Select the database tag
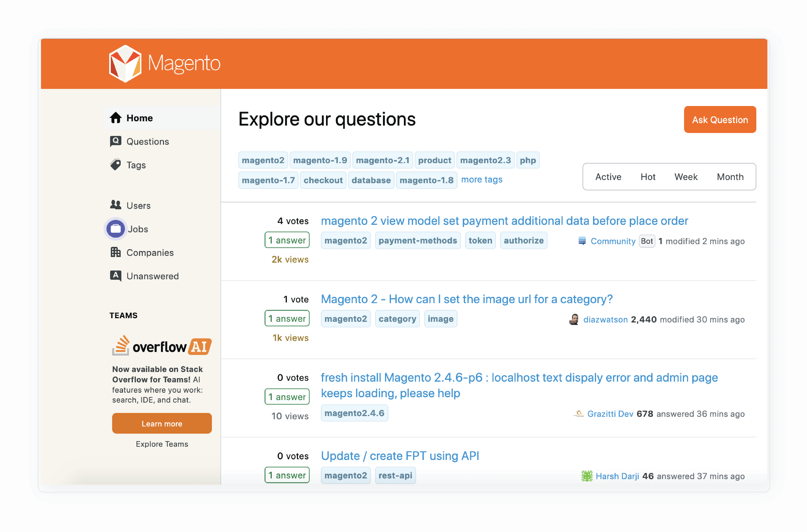Viewport: 807px width, 532px height. [x=371, y=180]
